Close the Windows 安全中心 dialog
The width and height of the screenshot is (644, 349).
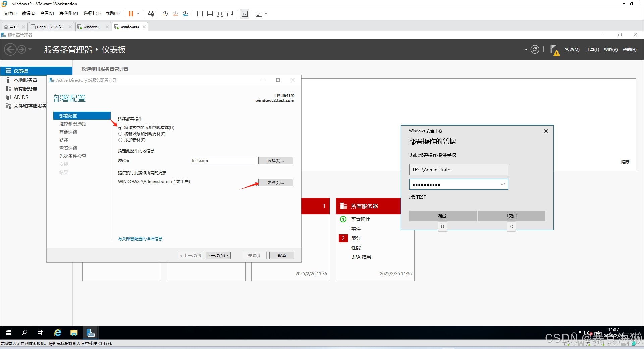tap(546, 131)
